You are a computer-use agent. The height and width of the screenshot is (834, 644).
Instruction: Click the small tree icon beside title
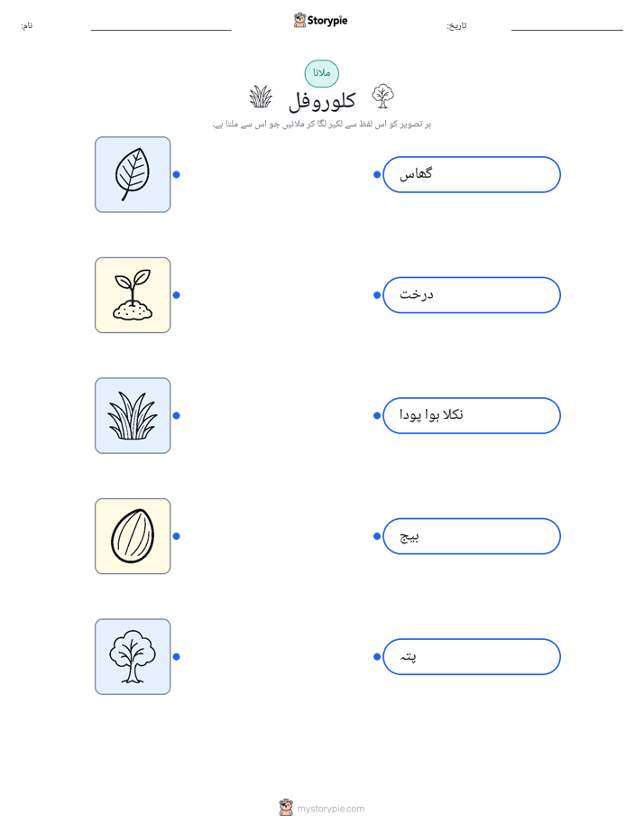[x=382, y=97]
